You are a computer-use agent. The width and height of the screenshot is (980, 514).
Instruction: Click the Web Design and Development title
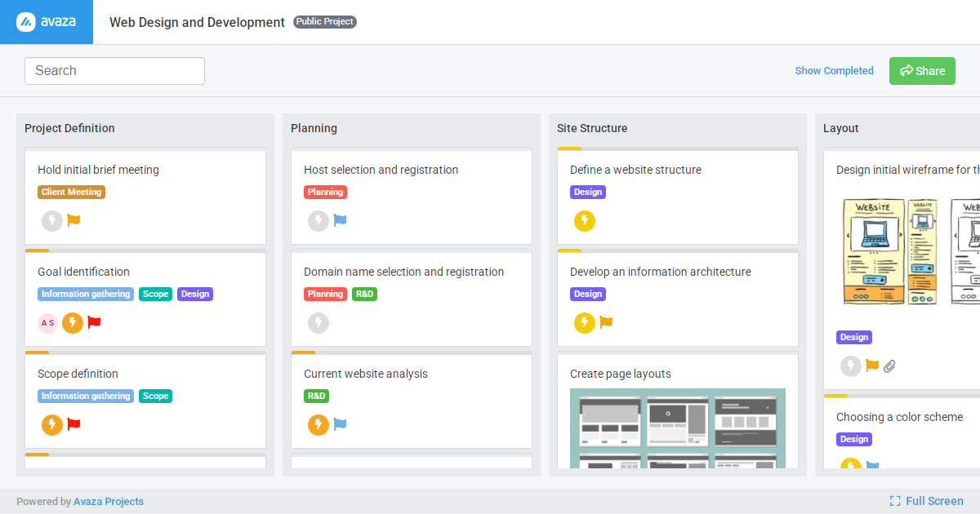tap(197, 22)
